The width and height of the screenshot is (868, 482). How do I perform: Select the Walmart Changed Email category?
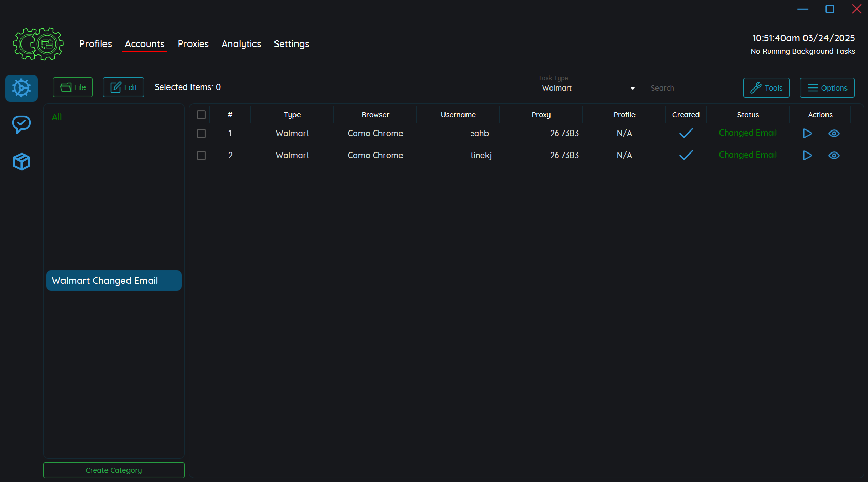coord(114,281)
